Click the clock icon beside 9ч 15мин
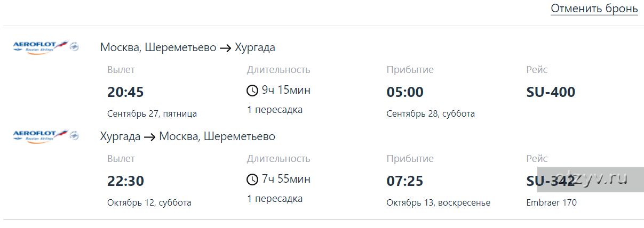 252,91
